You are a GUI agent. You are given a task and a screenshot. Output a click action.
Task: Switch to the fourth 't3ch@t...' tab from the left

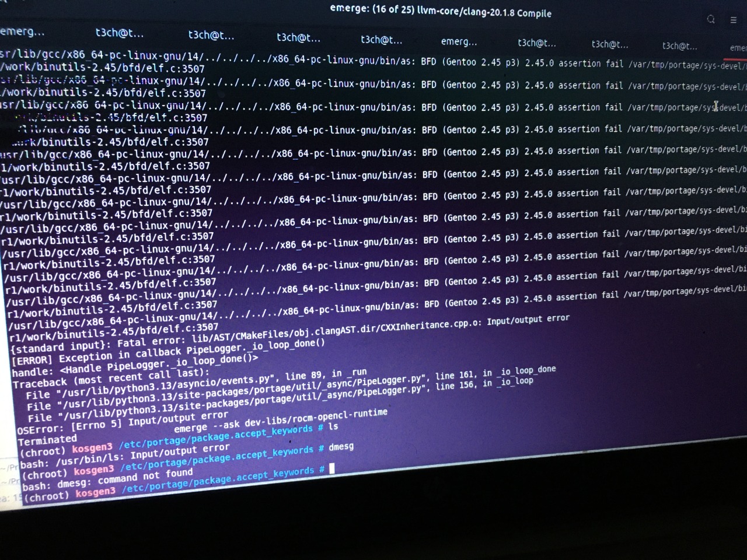point(381,40)
